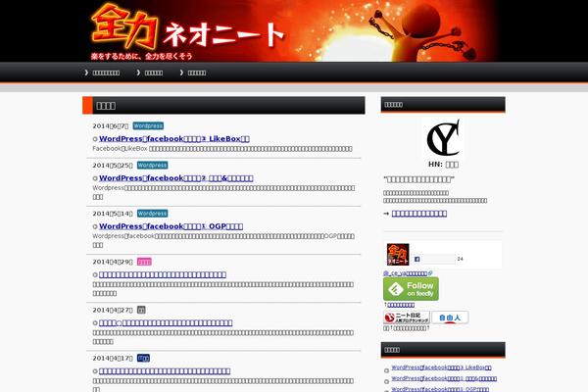Click the YC profile avatar in the sidebar
The height and width of the screenshot is (392, 588).
click(x=443, y=137)
